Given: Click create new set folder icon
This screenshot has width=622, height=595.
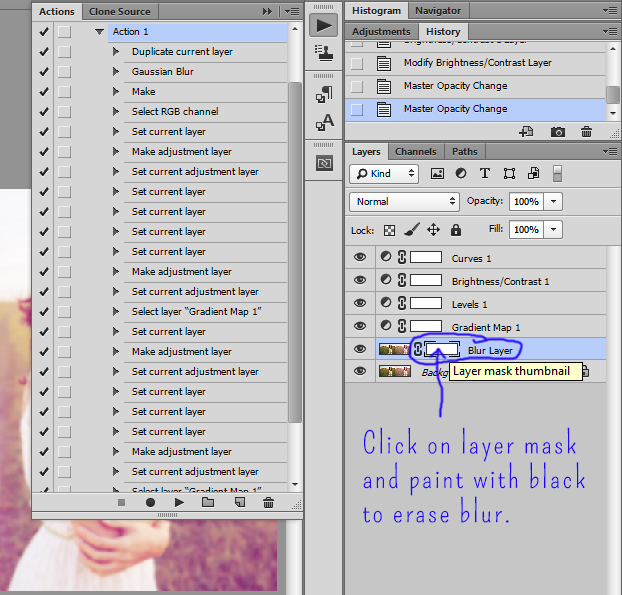Looking at the screenshot, I should [x=208, y=502].
